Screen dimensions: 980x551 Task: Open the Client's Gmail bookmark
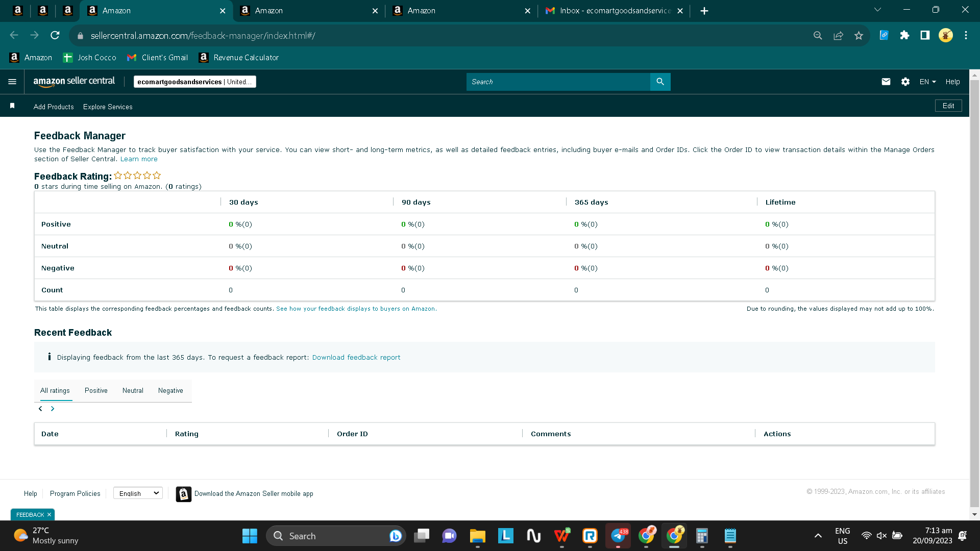(x=157, y=58)
